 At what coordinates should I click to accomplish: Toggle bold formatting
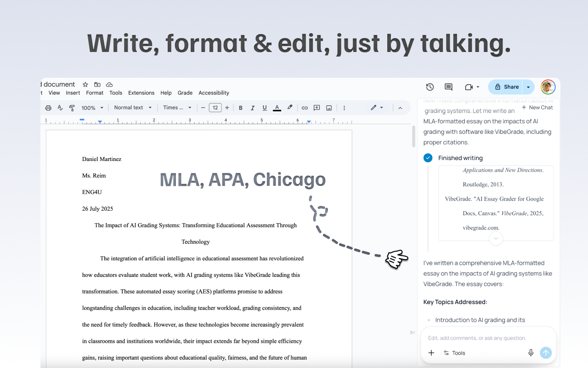click(x=240, y=107)
